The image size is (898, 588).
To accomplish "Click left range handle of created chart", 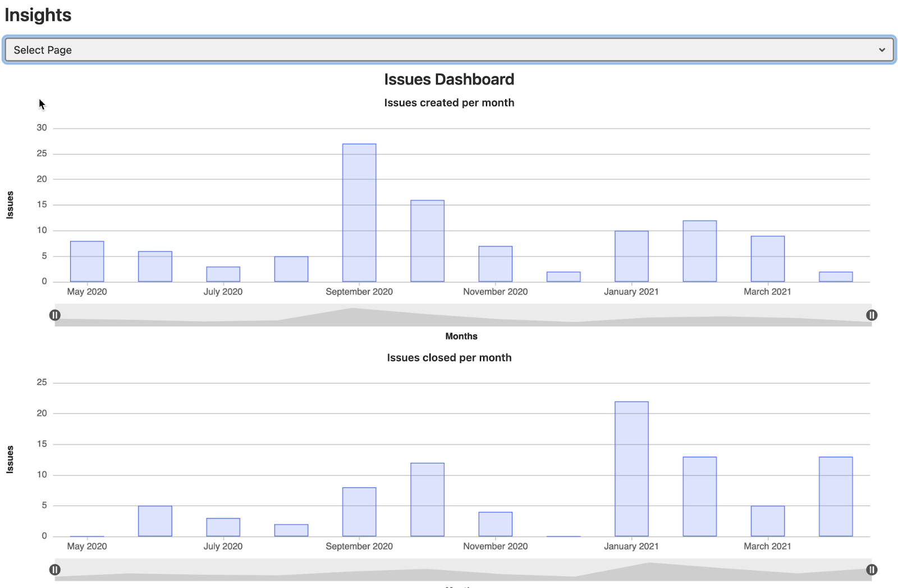I will click(x=54, y=315).
